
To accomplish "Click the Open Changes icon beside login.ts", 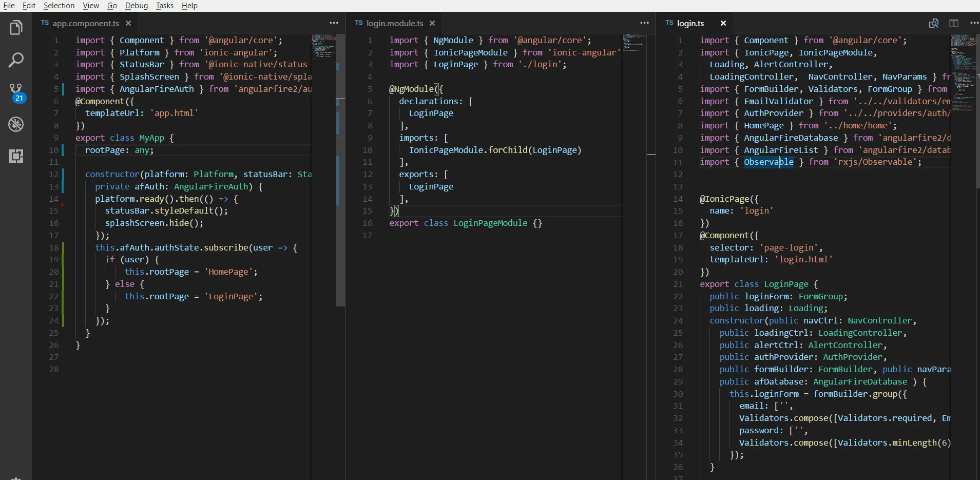I will click(x=934, y=23).
